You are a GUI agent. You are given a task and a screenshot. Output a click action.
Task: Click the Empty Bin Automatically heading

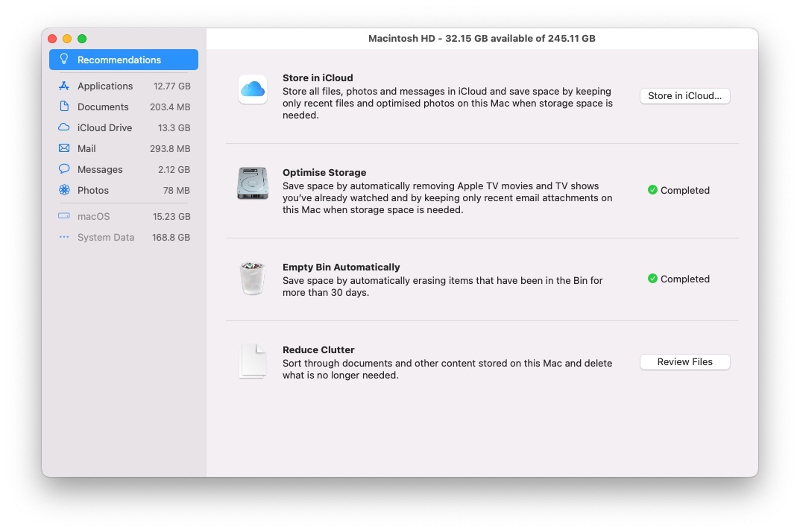click(341, 267)
